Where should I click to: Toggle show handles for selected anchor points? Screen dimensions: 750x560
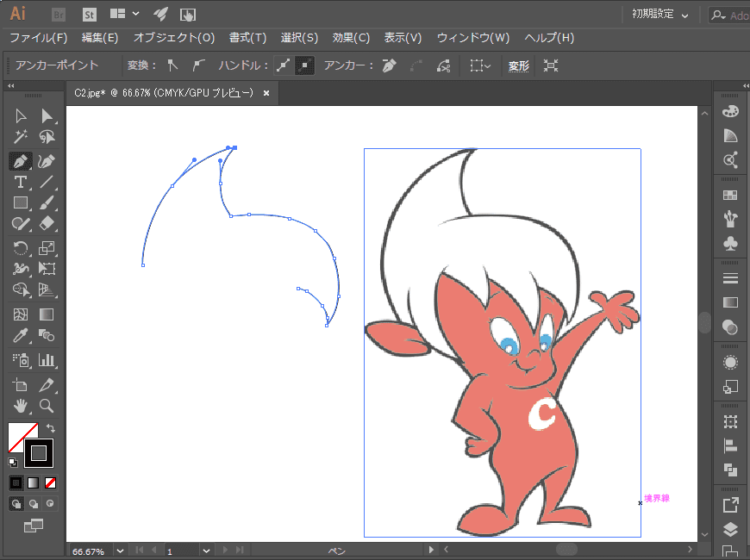click(x=283, y=65)
